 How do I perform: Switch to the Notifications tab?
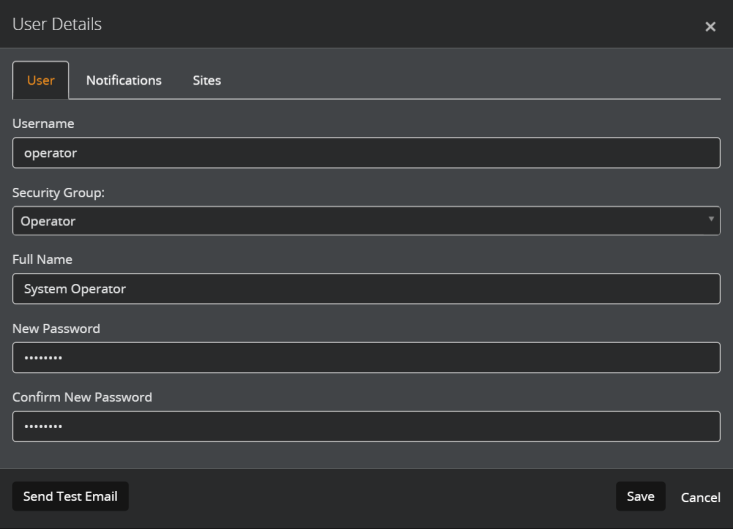tap(124, 80)
